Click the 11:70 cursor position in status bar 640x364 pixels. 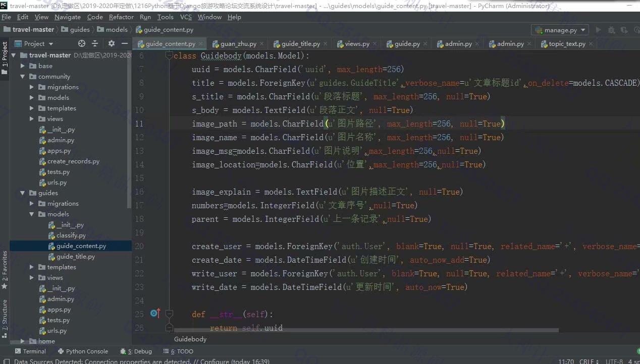coord(566,361)
